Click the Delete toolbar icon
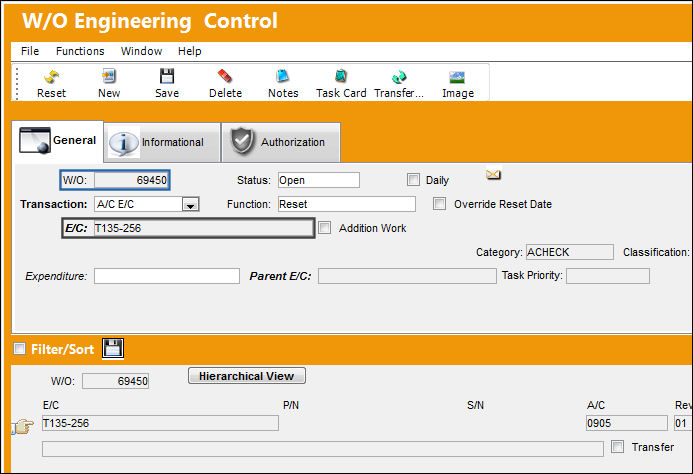693x474 pixels. pyautogui.click(x=225, y=76)
